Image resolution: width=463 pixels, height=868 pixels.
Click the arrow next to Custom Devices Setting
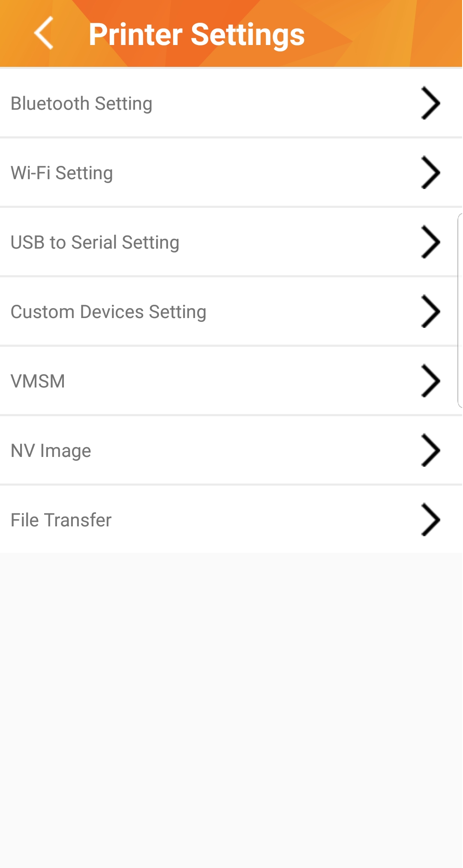(x=430, y=312)
